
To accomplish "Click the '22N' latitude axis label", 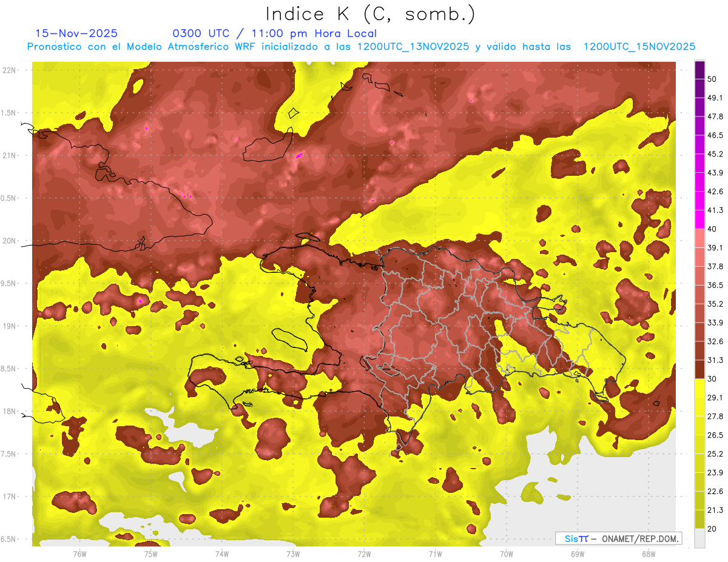I will pyautogui.click(x=10, y=70).
